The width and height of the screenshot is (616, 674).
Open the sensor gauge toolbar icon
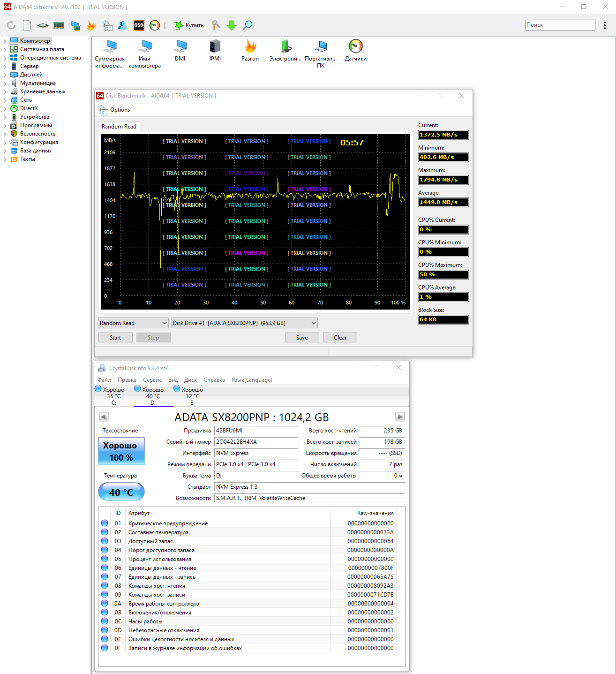[x=155, y=25]
